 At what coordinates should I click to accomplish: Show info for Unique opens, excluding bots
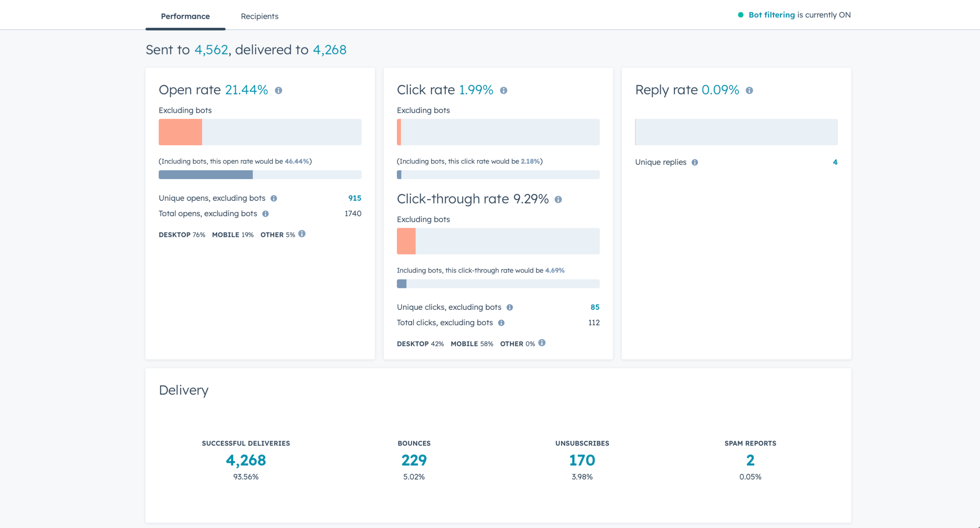point(273,198)
